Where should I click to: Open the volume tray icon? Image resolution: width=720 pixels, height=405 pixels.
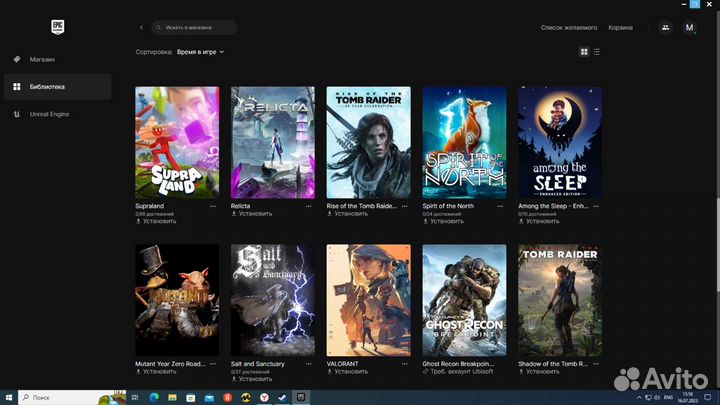(657, 398)
